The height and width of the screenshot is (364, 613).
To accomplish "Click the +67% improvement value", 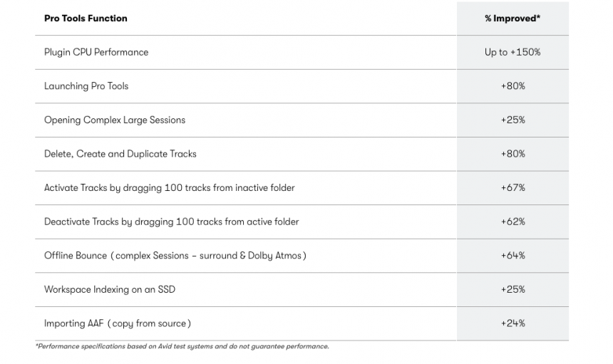I will point(512,188).
